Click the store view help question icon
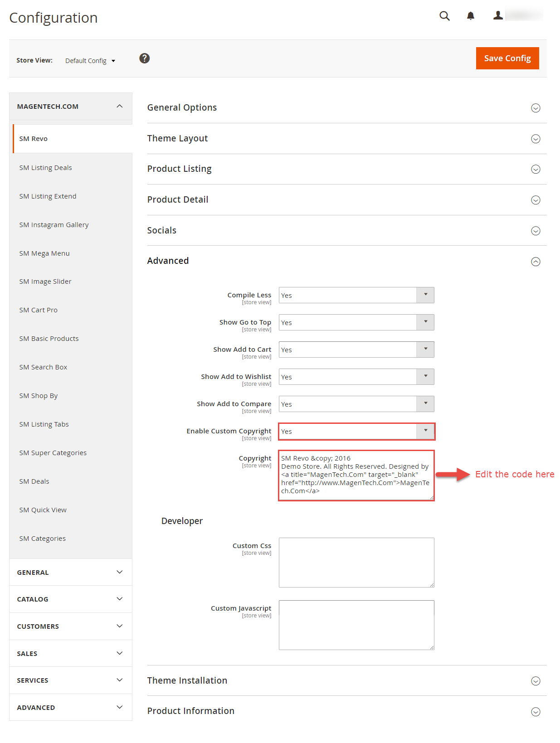560x743 pixels. (x=144, y=58)
